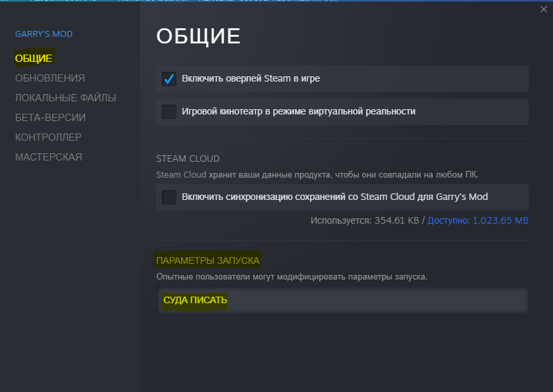Viewport: 553px width, 392px height.
Task: Click 'Игровой кинотеатр' VR mode label
Action: [298, 112]
